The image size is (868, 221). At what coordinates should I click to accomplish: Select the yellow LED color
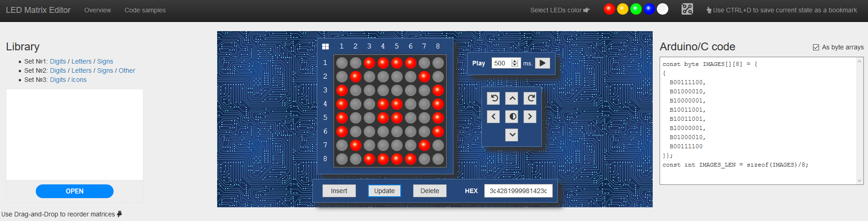622,9
